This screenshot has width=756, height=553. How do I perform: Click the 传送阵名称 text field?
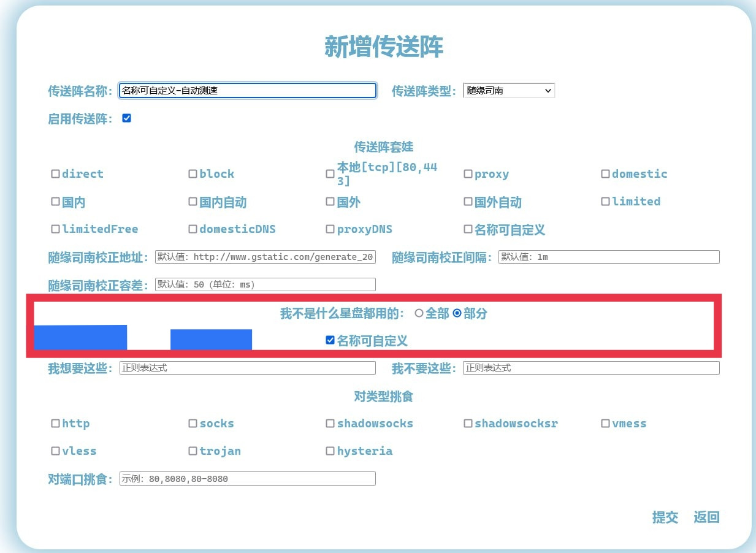coord(247,91)
